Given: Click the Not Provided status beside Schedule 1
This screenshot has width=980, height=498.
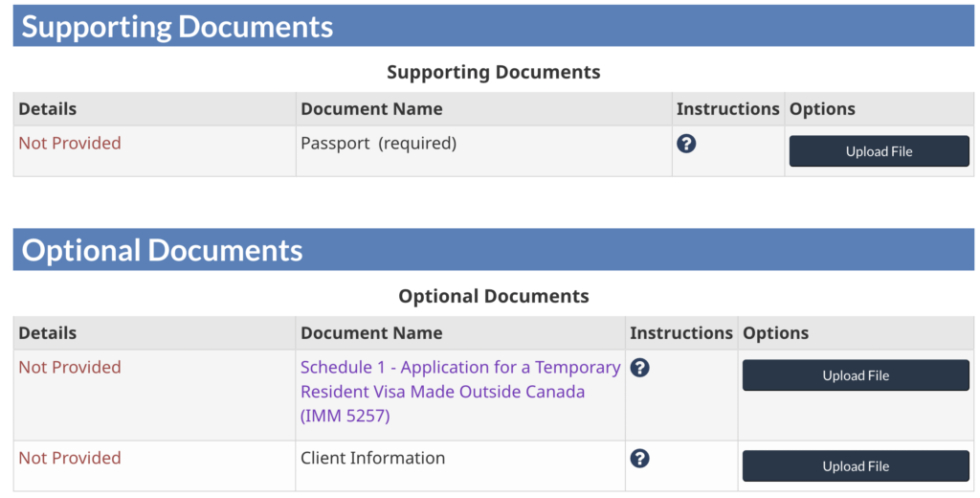Looking at the screenshot, I should pyautogui.click(x=70, y=368).
